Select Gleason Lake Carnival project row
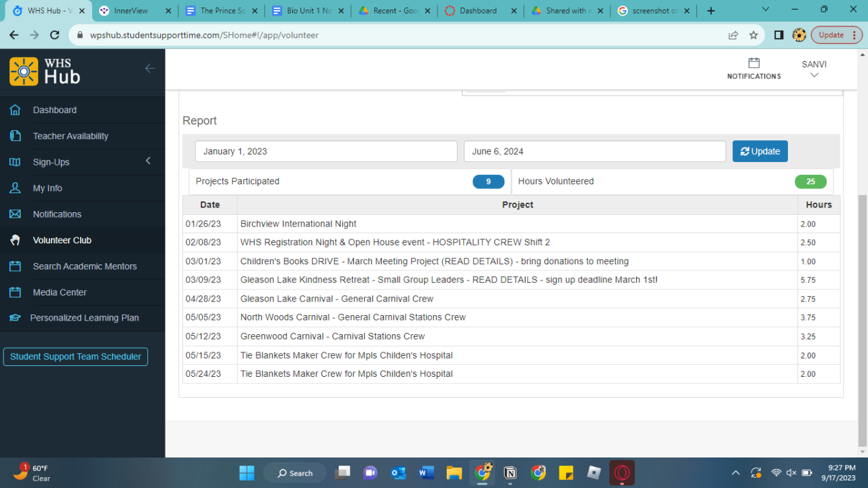 tap(511, 299)
